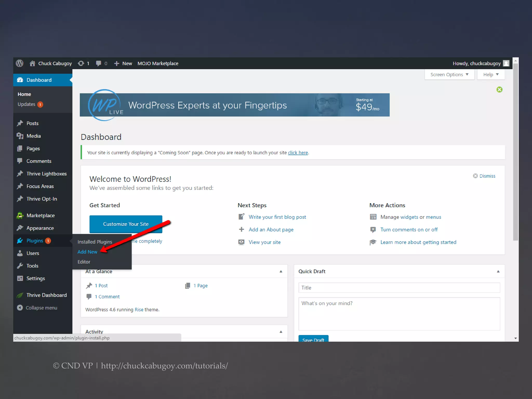
Task: Open the Rise theme link
Action: pos(139,310)
